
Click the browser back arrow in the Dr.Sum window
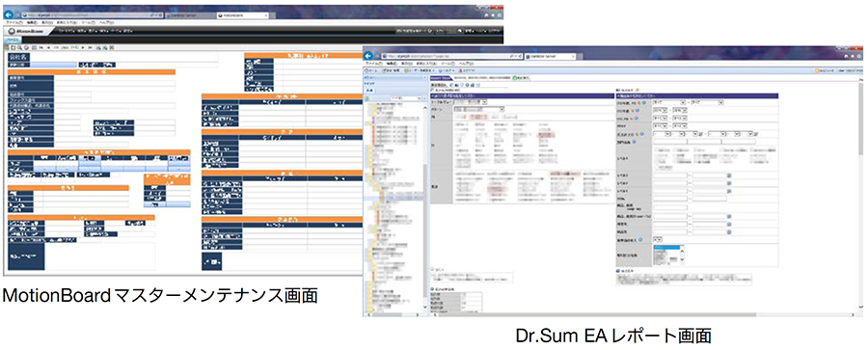367,56
